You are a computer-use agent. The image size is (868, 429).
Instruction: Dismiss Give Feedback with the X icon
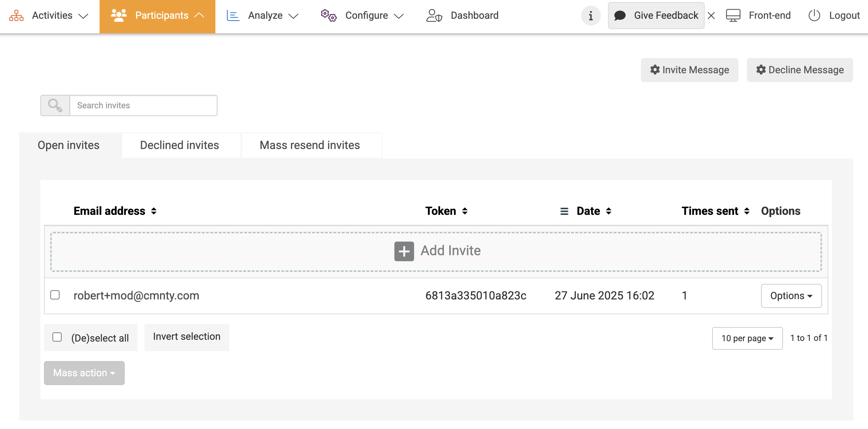pos(711,16)
